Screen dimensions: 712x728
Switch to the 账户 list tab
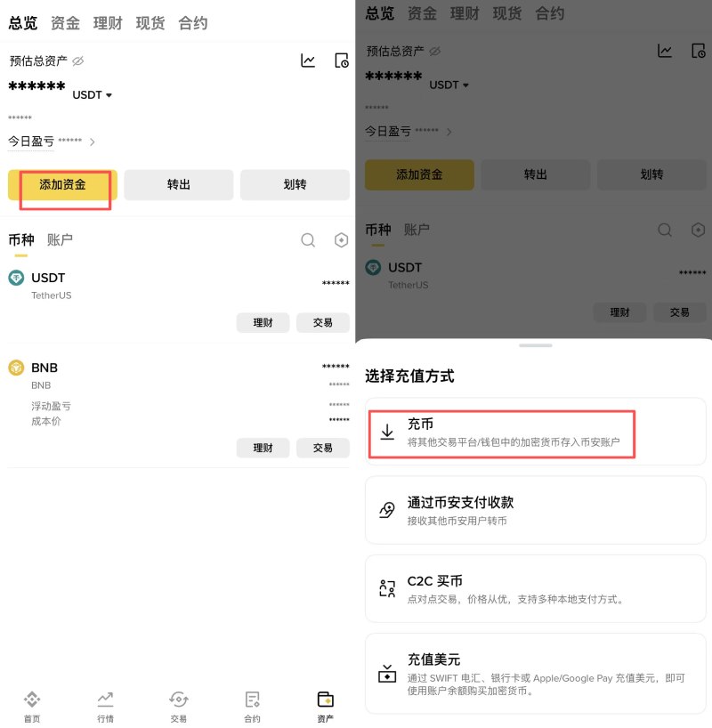[x=60, y=239]
